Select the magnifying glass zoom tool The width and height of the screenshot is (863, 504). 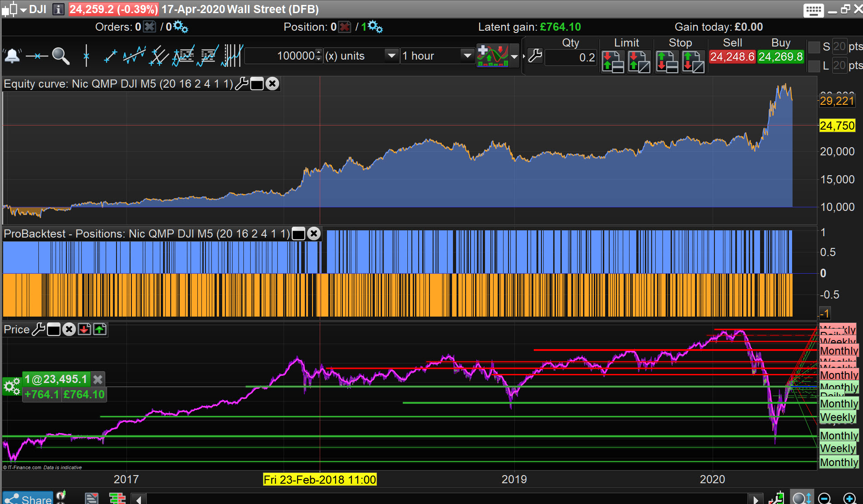pyautogui.click(x=61, y=56)
